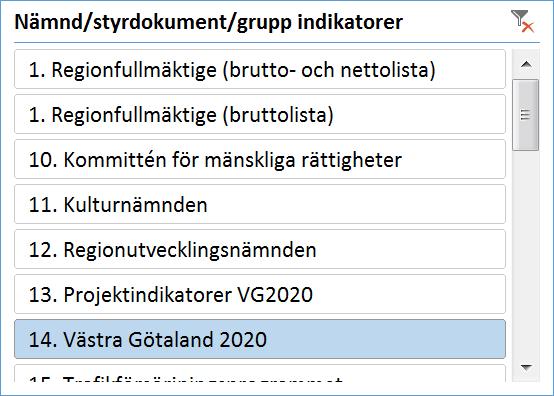Click the Nämnd/styrdokument/grupp indikatorer slicer title
Image resolution: width=554 pixels, height=396 pixels.
point(208,22)
